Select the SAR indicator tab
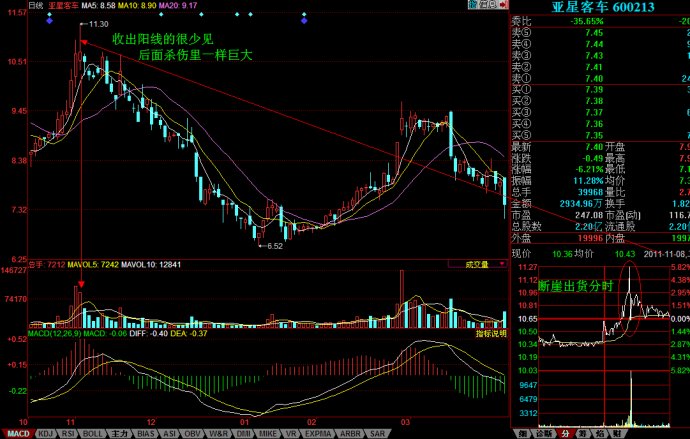The height and width of the screenshot is (439, 690). [x=377, y=434]
